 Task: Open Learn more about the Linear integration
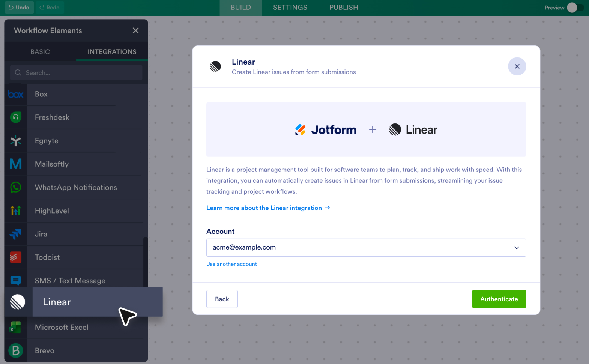pos(268,208)
